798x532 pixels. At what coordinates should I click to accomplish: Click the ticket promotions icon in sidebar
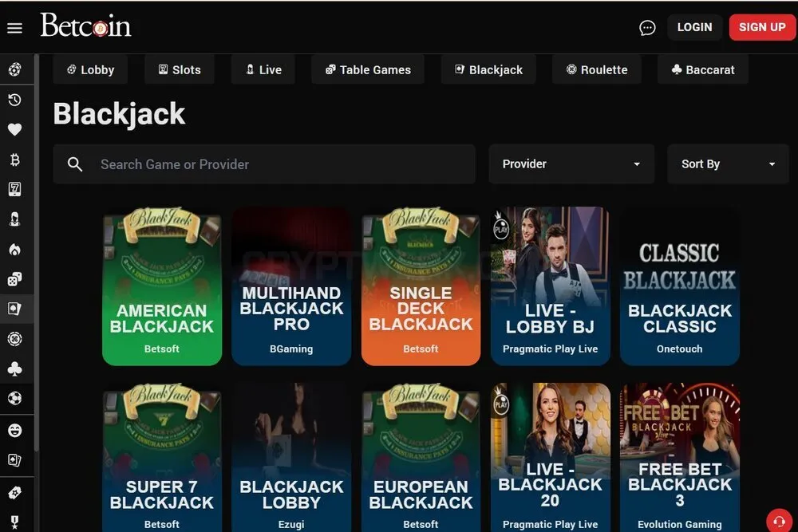coord(14,492)
